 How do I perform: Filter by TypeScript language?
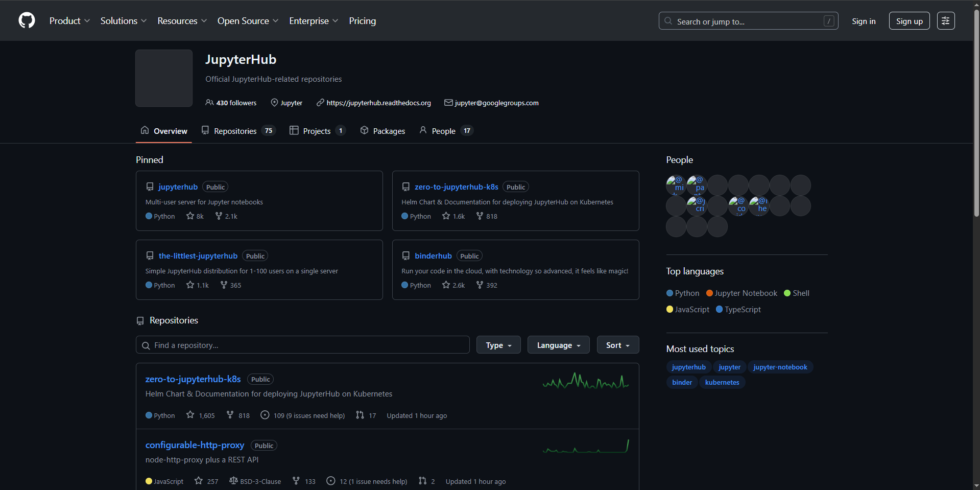738,310
